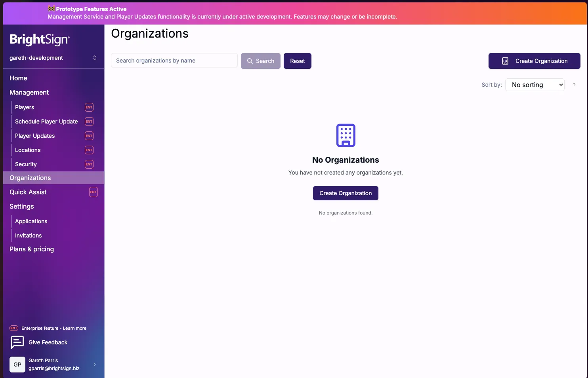Click the ENT badge next to Players
This screenshot has height=378, width=588.
(x=89, y=107)
